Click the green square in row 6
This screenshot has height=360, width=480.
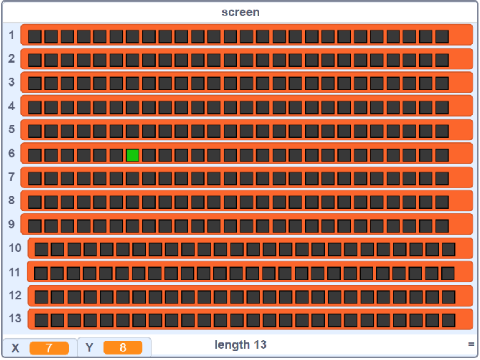tap(133, 155)
